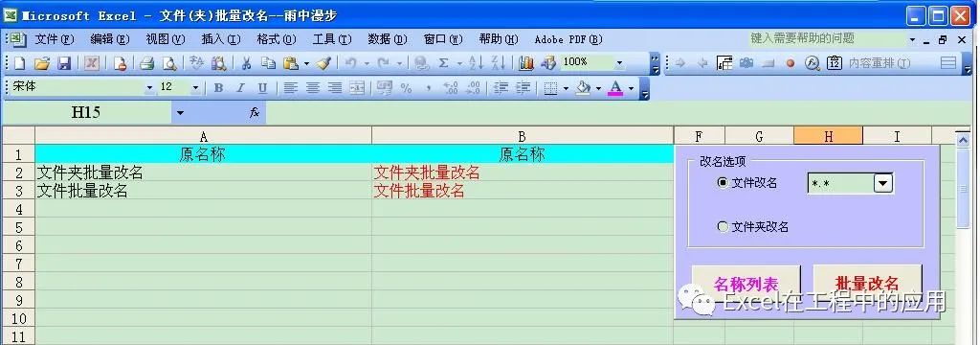Save workbook with the floppy disk icon
The height and width of the screenshot is (345, 980).
coord(64,63)
